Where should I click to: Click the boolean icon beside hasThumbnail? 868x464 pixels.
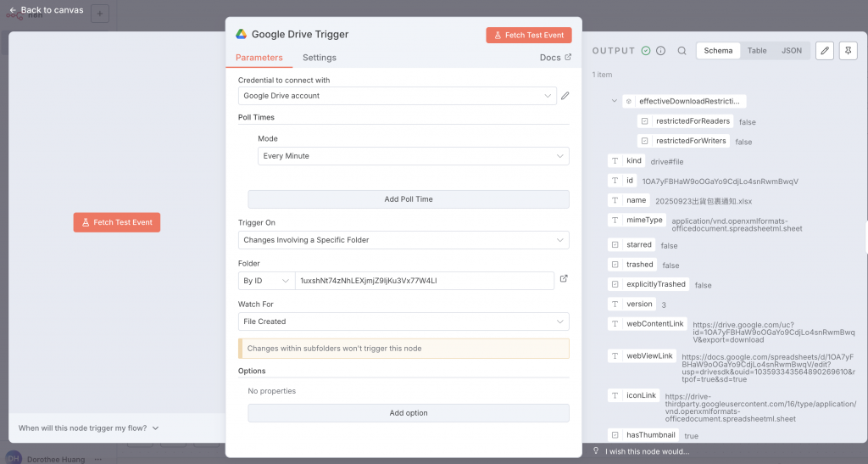[x=615, y=435]
